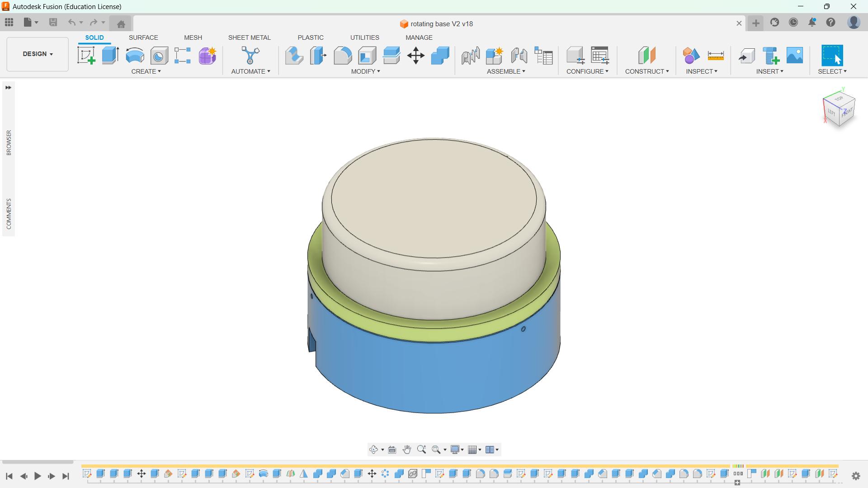
Task: Click the Extrude tool icon
Action: click(x=110, y=56)
